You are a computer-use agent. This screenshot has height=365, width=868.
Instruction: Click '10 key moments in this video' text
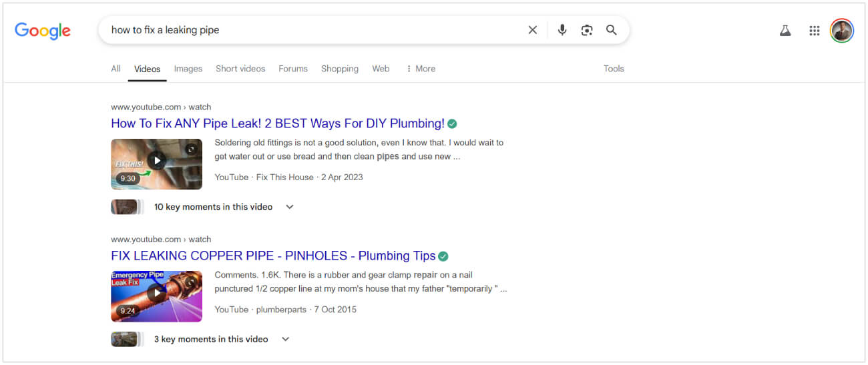click(213, 207)
